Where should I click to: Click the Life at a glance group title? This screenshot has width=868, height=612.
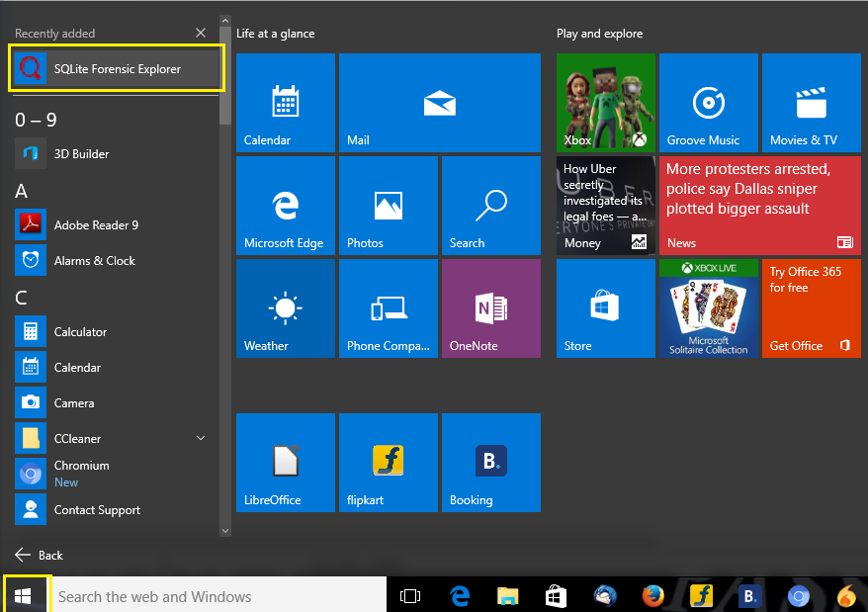click(x=275, y=34)
